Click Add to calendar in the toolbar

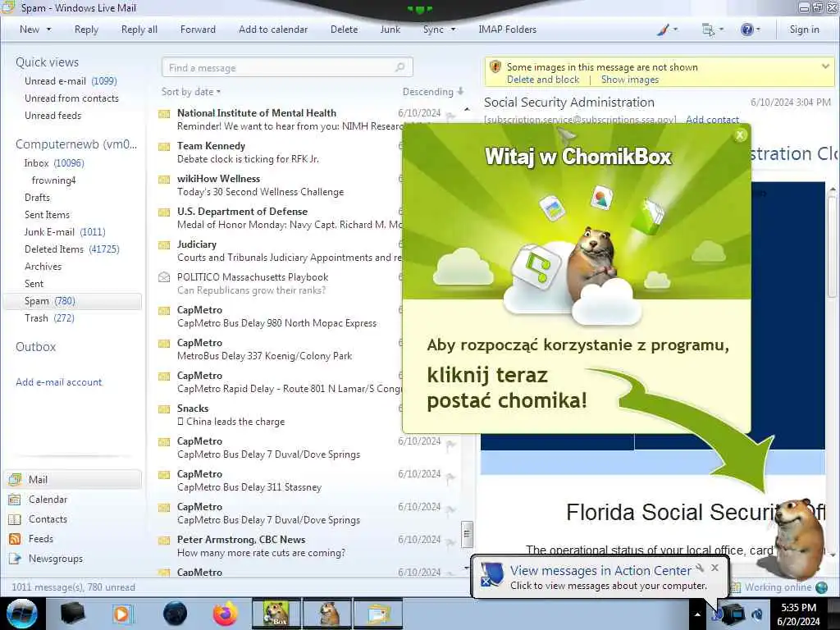(273, 30)
